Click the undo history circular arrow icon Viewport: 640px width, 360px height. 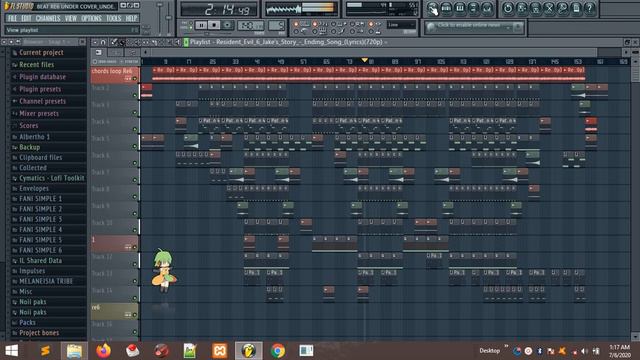coord(508,9)
